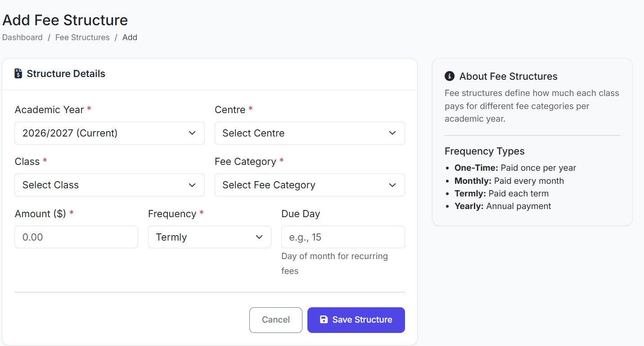Click the Save Structure button
644x346 pixels.
tap(356, 320)
